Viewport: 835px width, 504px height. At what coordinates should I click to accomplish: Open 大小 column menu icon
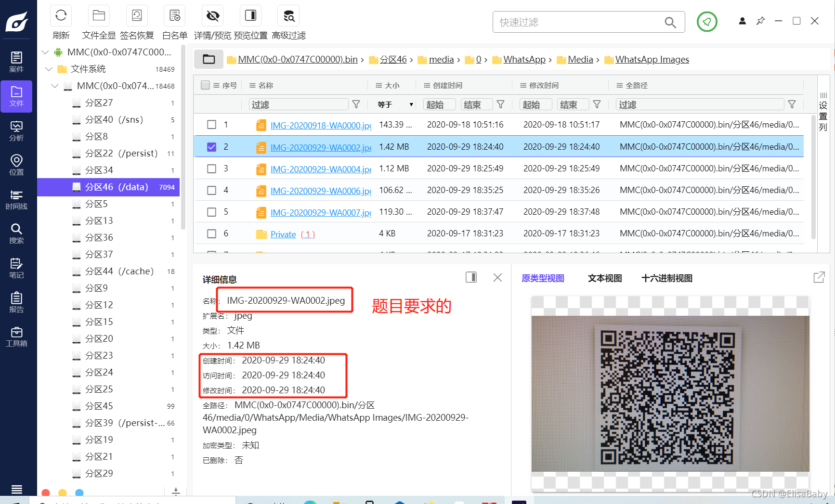(379, 85)
